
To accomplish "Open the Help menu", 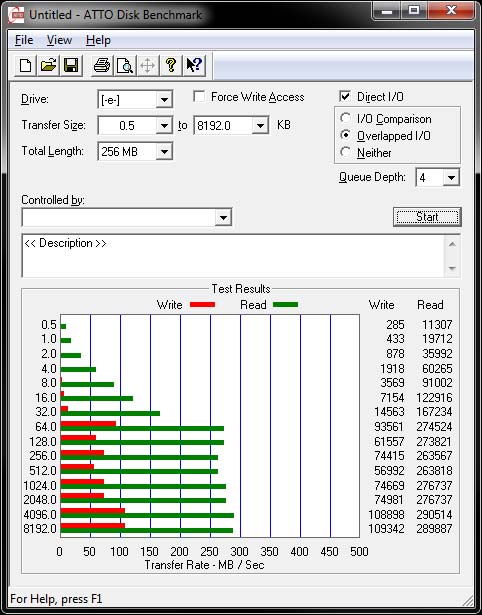I will [98, 40].
